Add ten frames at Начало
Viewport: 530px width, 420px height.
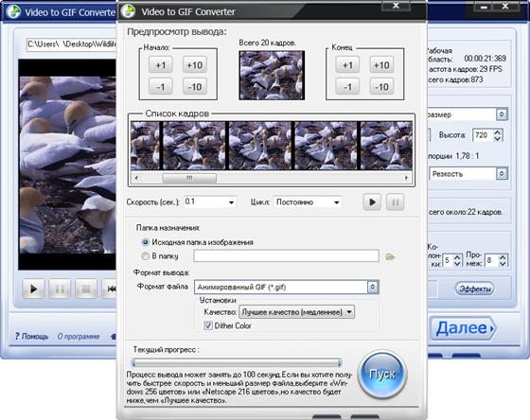(x=195, y=65)
